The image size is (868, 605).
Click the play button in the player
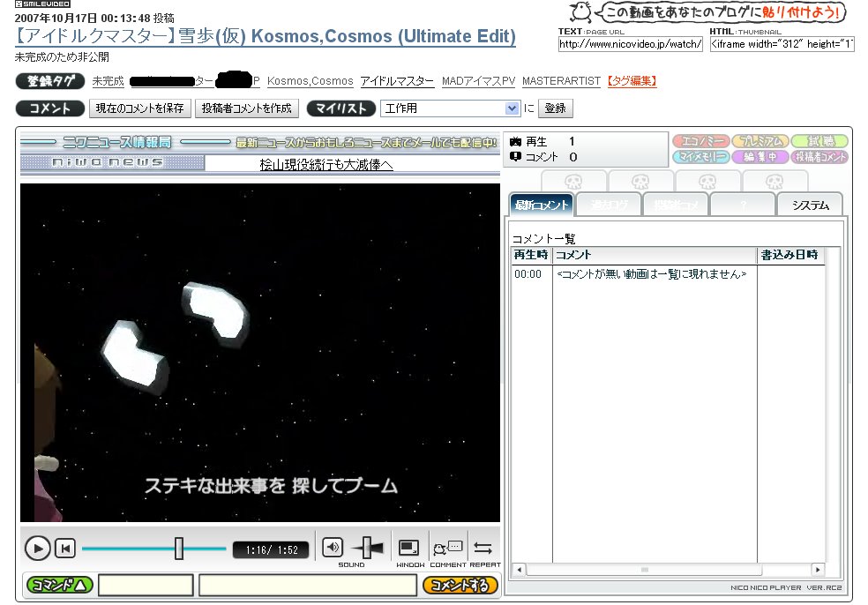click(38, 549)
